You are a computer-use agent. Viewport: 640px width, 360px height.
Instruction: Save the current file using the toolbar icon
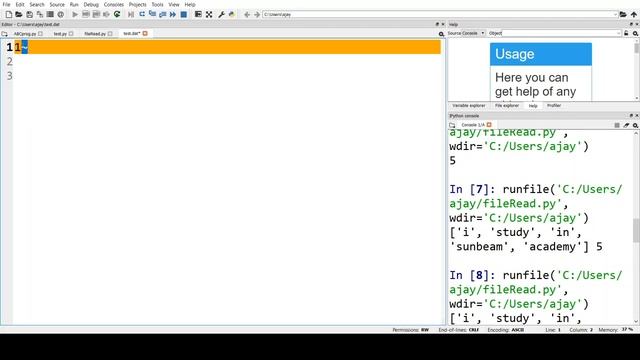29,14
